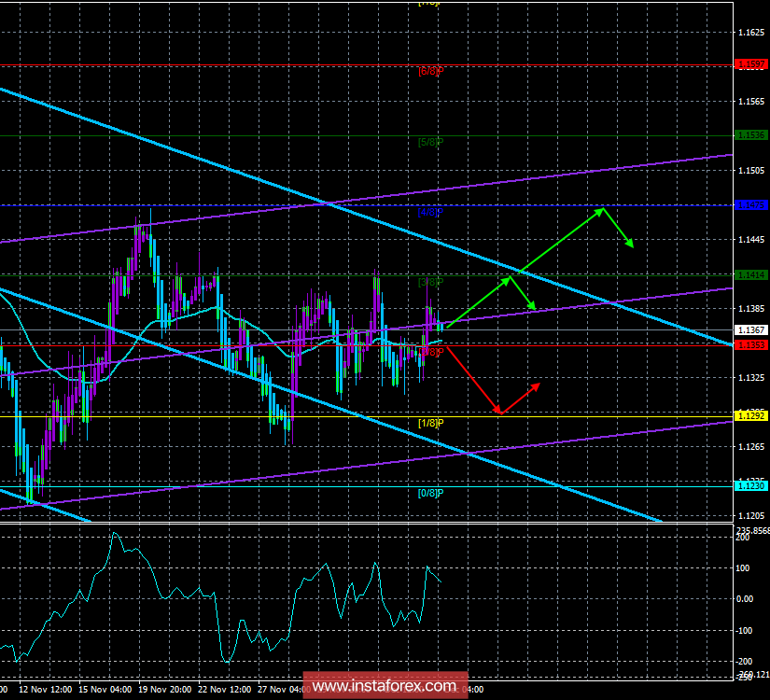Click the 12 Nov 12:00 time label
770x700 pixels.
tap(45, 690)
